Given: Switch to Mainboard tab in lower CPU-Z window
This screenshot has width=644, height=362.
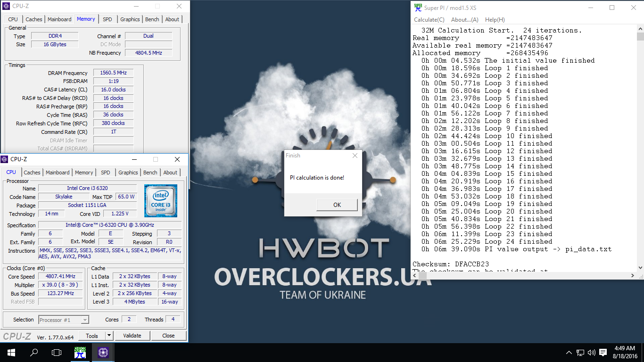Looking at the screenshot, I should pyautogui.click(x=58, y=173).
